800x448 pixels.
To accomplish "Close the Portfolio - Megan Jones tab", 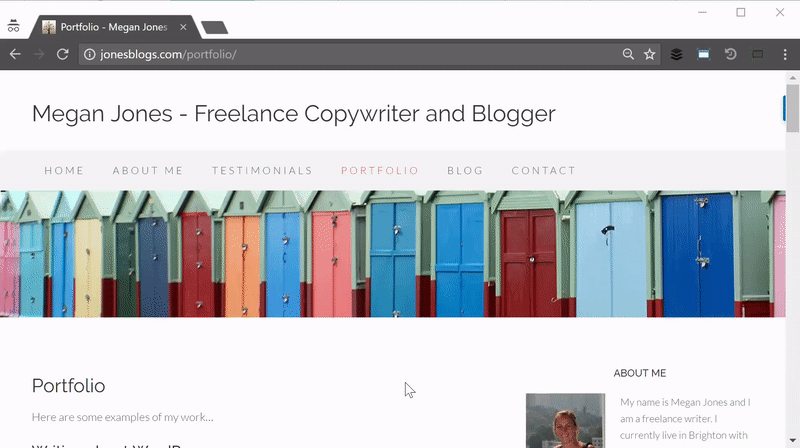I will coord(183,27).
